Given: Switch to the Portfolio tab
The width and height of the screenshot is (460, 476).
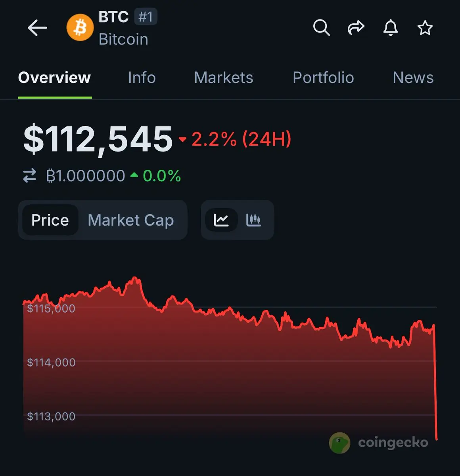Looking at the screenshot, I should (323, 78).
